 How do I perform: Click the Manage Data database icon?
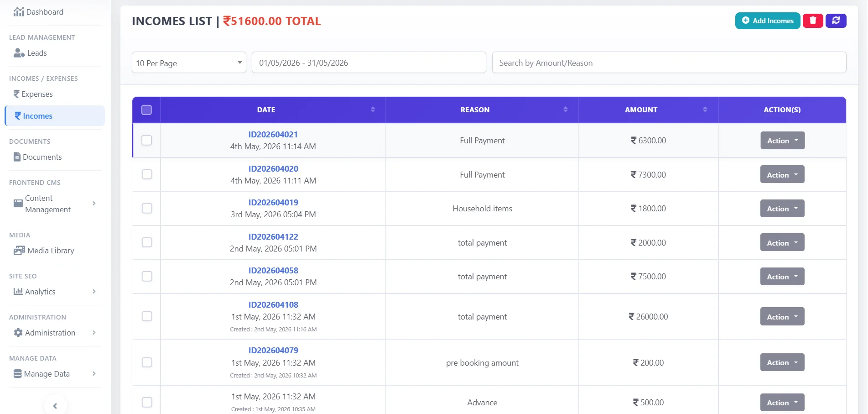18,374
